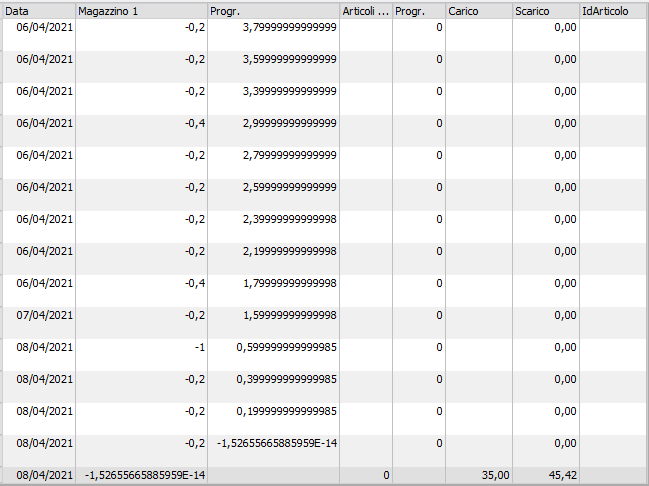The width and height of the screenshot is (649, 486).
Task: Click the Carico column header
Action: click(479, 11)
